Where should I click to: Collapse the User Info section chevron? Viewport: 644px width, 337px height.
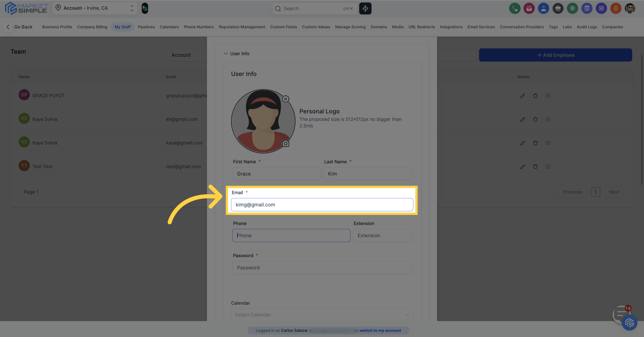pos(226,54)
